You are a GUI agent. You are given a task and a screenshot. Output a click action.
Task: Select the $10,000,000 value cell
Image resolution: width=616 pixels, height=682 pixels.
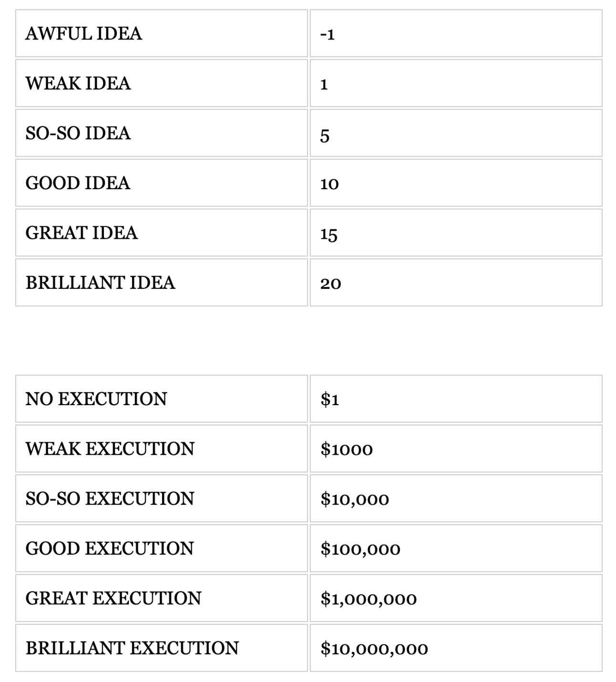[374, 648]
